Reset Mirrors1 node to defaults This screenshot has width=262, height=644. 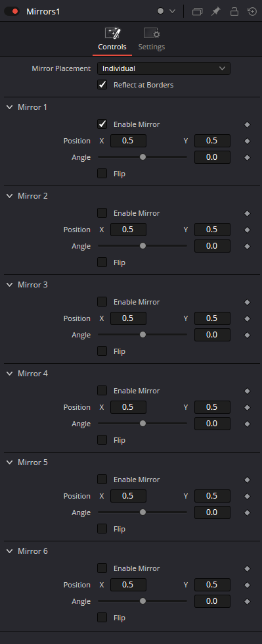point(252,11)
